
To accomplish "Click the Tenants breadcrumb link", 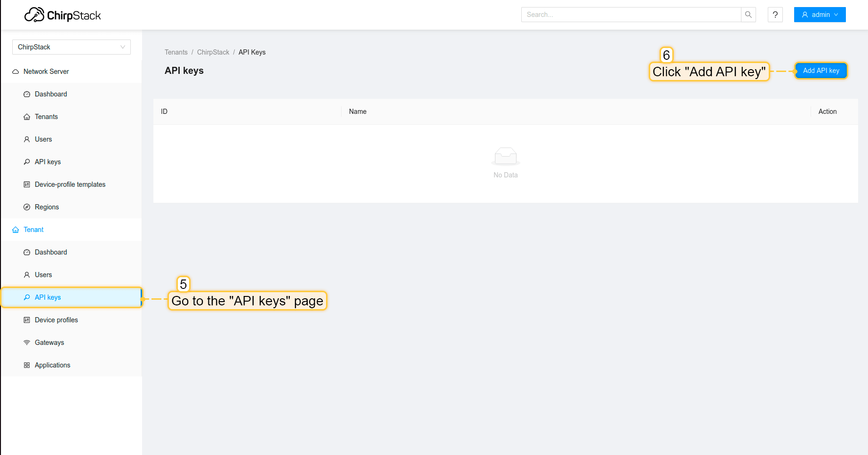I will pos(176,52).
